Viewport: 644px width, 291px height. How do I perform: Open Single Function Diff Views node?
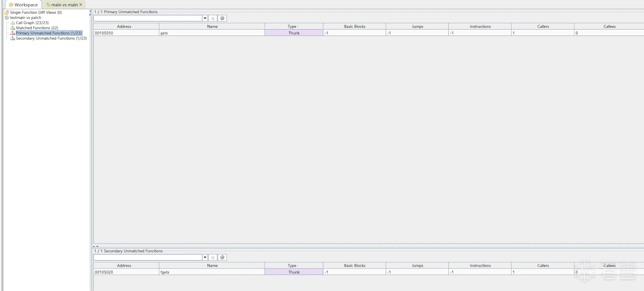click(x=36, y=12)
